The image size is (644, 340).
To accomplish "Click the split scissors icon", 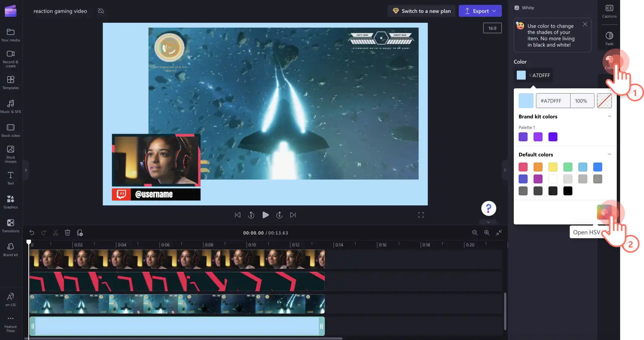I will pos(56,233).
